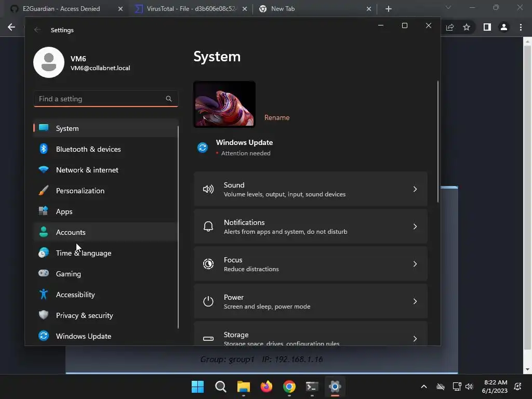
Task: Open Chrome from the taskbar
Action: [289, 387]
